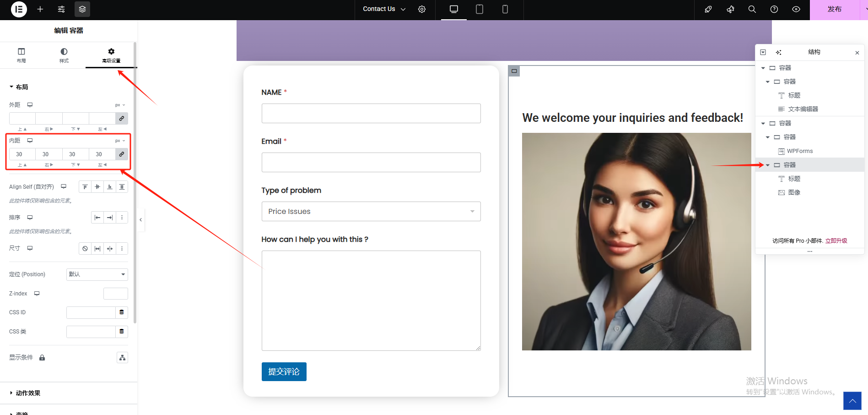Preview changes with the eye icon
868x415 pixels.
[x=796, y=9]
